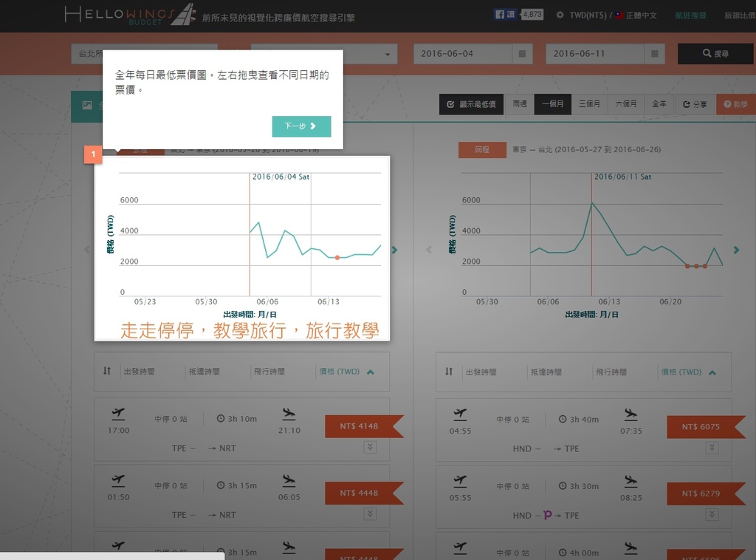Click 下一步 button in tutorial popup

click(x=301, y=126)
